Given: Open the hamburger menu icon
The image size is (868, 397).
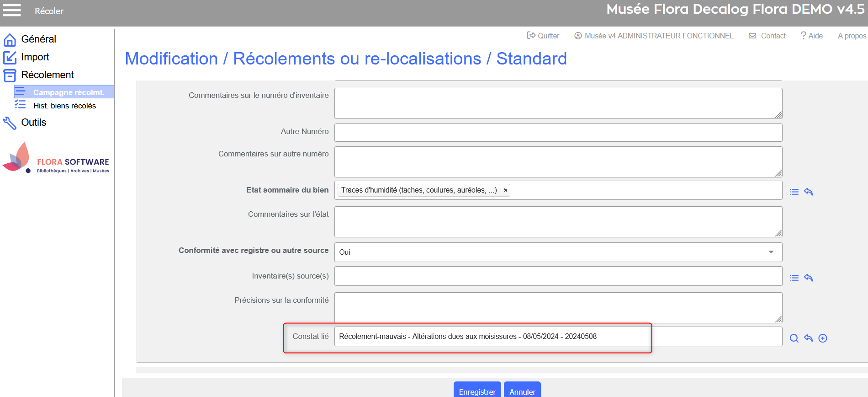Looking at the screenshot, I should (x=12, y=10).
